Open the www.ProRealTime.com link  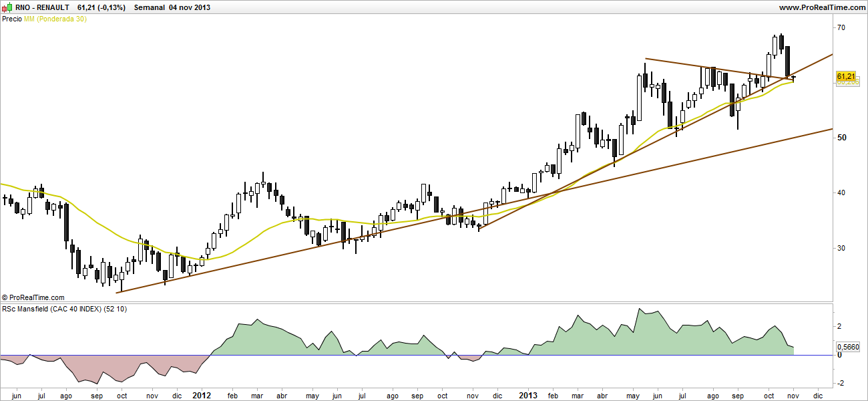coord(822,7)
